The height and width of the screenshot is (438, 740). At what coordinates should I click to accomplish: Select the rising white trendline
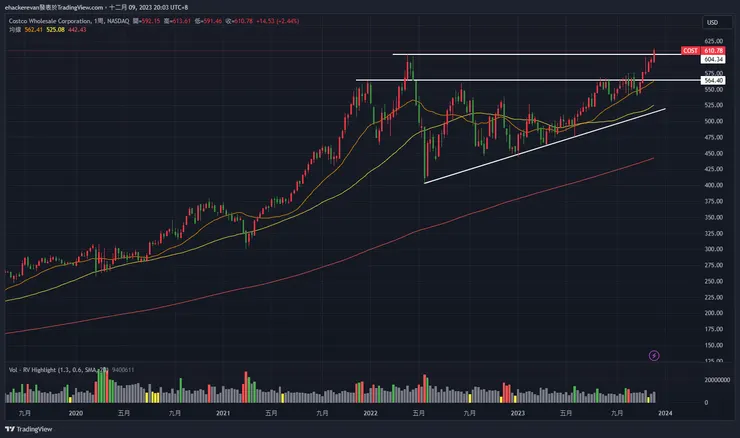[545, 146]
